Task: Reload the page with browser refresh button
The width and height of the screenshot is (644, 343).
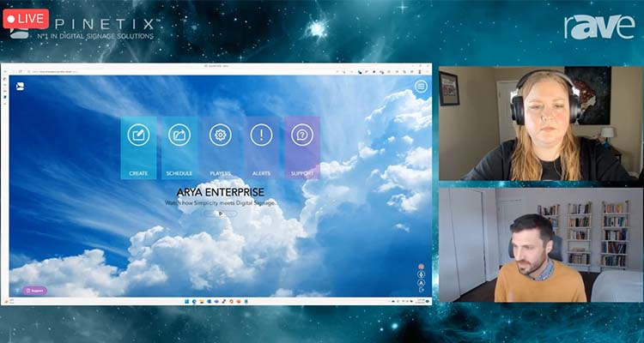Action: [x=20, y=71]
